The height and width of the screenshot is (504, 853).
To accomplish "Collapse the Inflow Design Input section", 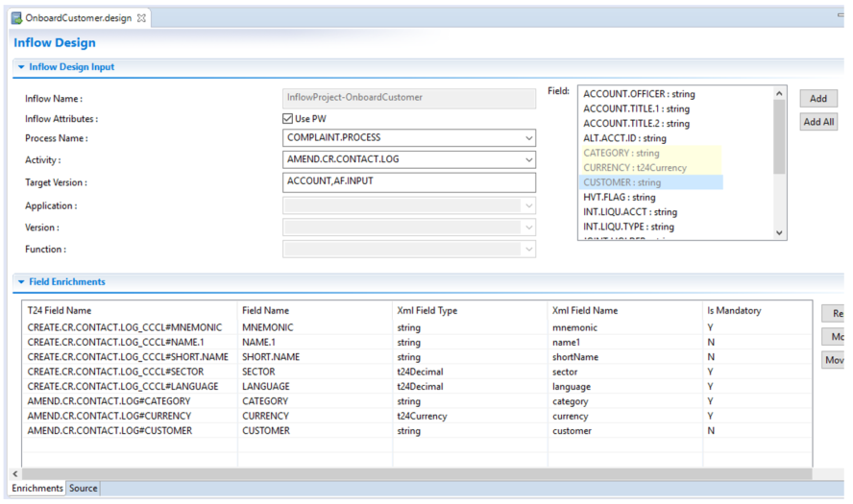I will click(21, 67).
